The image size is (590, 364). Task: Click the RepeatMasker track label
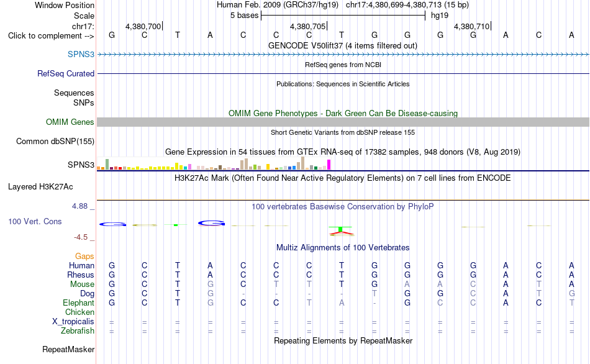coord(68,349)
